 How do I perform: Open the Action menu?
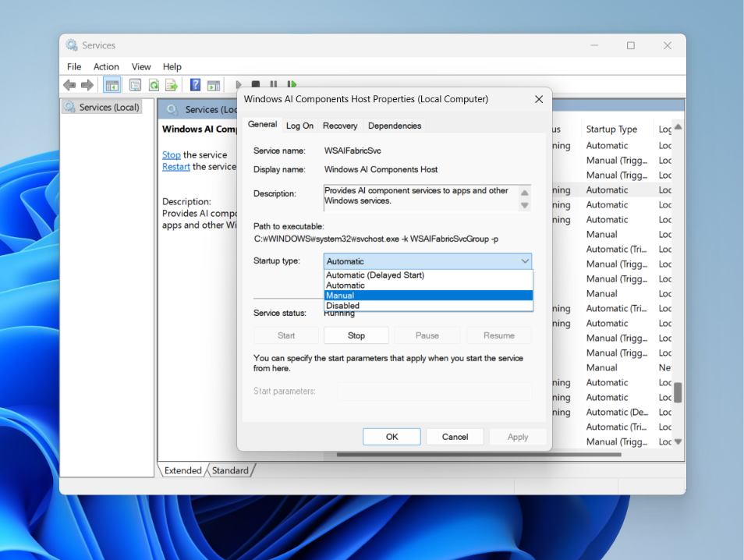coord(106,67)
